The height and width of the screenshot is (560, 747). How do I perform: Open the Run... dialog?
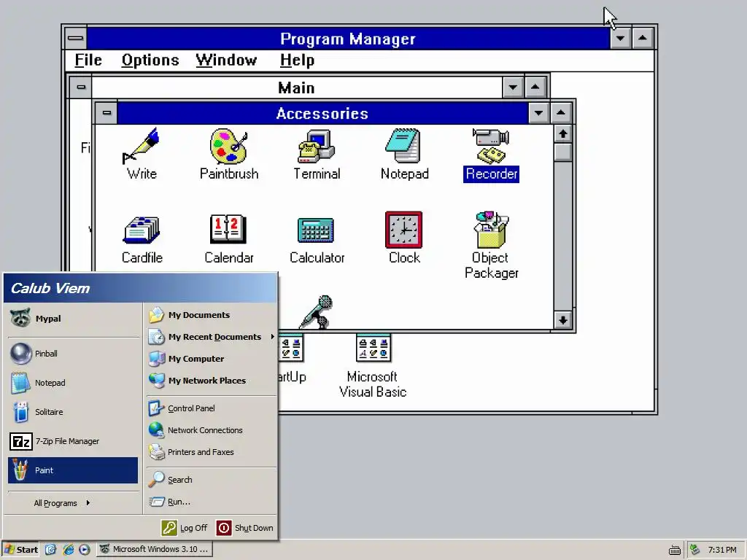(x=212, y=502)
